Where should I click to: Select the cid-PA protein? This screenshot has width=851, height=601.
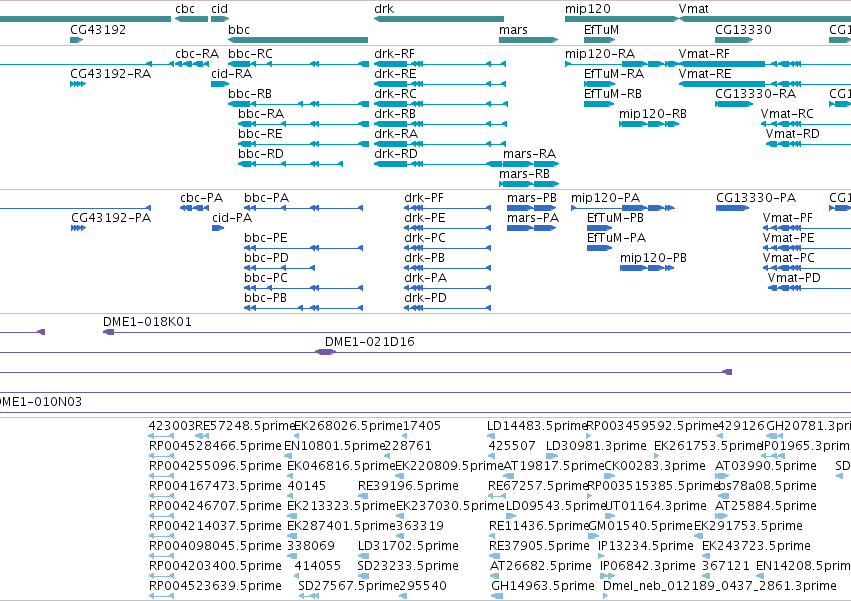pos(218,229)
